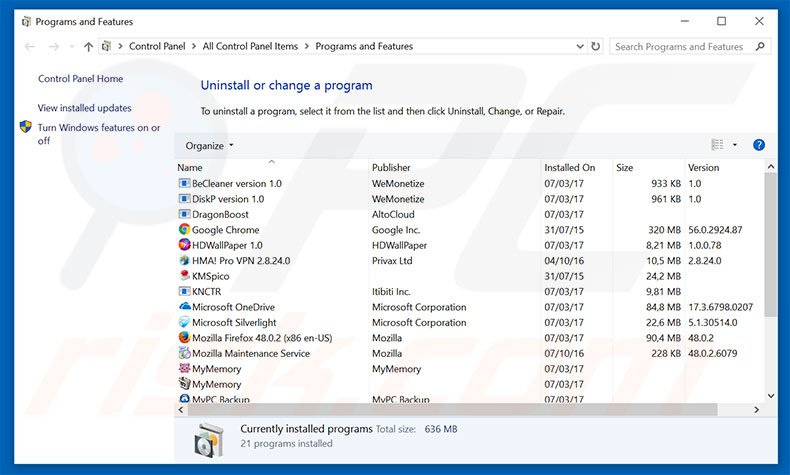The image size is (790, 475).
Task: Click the Google Chrome icon in the list
Action: click(184, 230)
